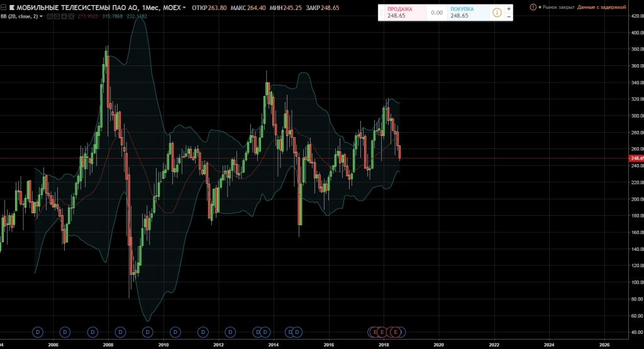Open the rightmost dividend marker D near 2015
644x349 pixels.
pos(297,332)
